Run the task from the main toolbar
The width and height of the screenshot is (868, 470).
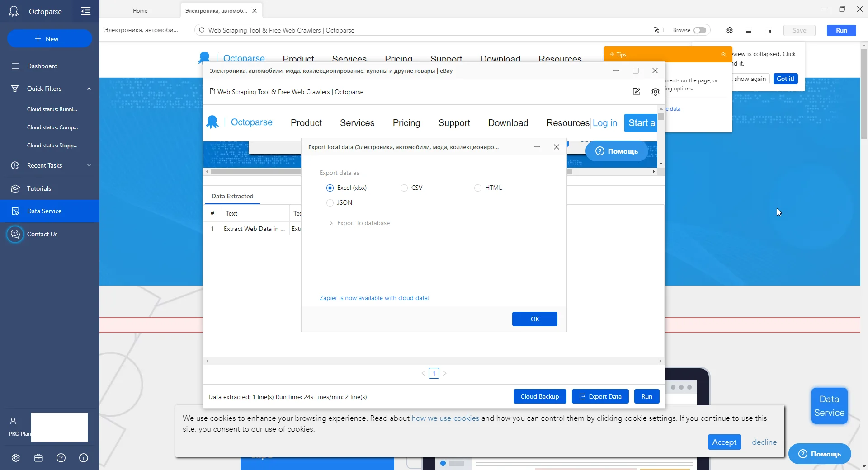[x=841, y=30]
